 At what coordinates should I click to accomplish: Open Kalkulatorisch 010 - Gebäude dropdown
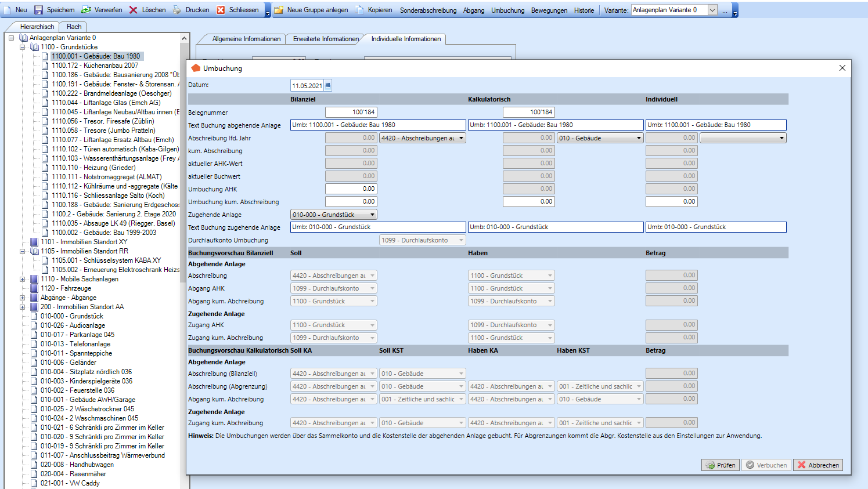[639, 138]
